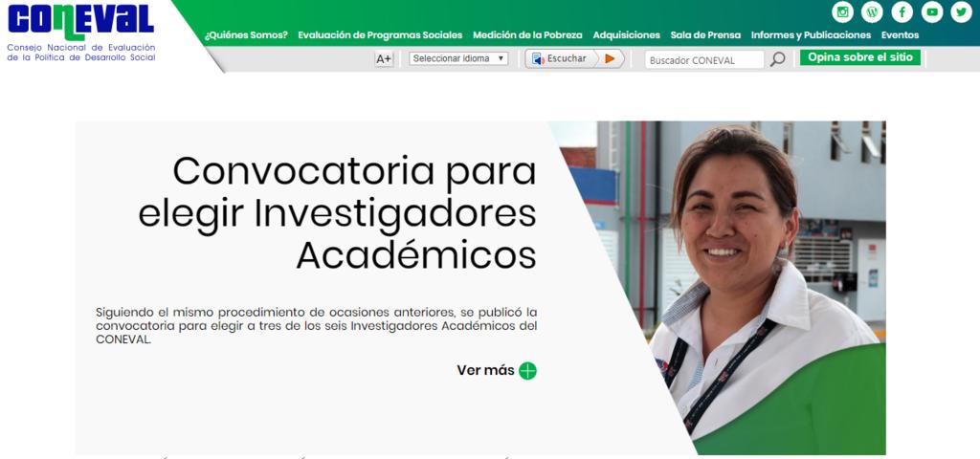Viewport: 980px width, 459px height.
Task: Open Evaluación de Programas Sociales menu
Action: tap(380, 35)
